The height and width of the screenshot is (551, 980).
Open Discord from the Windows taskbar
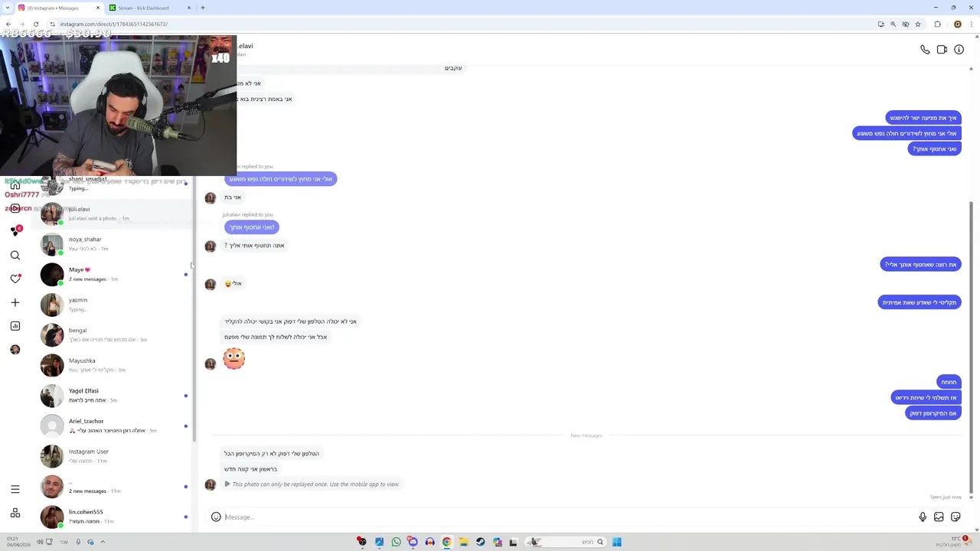tap(413, 542)
